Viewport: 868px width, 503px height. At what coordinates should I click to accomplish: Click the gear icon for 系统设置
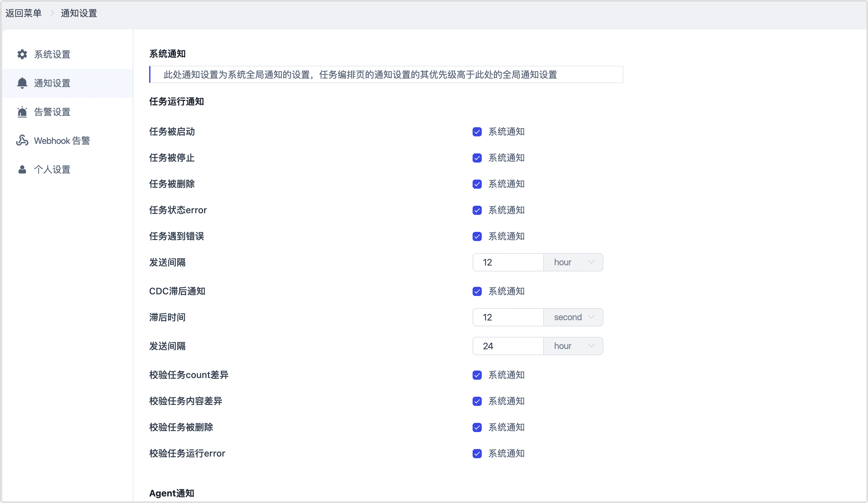click(x=22, y=54)
